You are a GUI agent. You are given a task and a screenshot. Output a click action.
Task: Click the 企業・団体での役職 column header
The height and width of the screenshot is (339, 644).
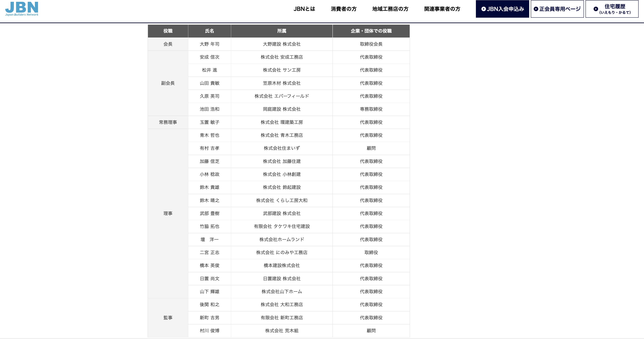tap(371, 31)
